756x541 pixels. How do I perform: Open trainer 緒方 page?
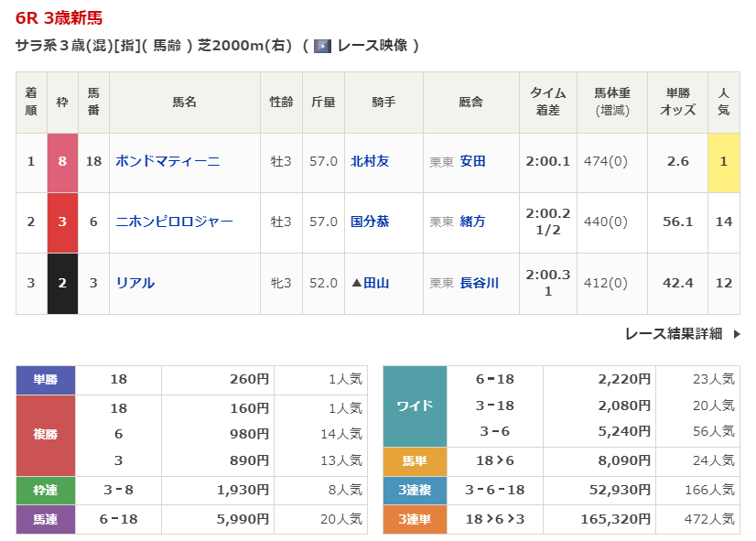point(472,222)
